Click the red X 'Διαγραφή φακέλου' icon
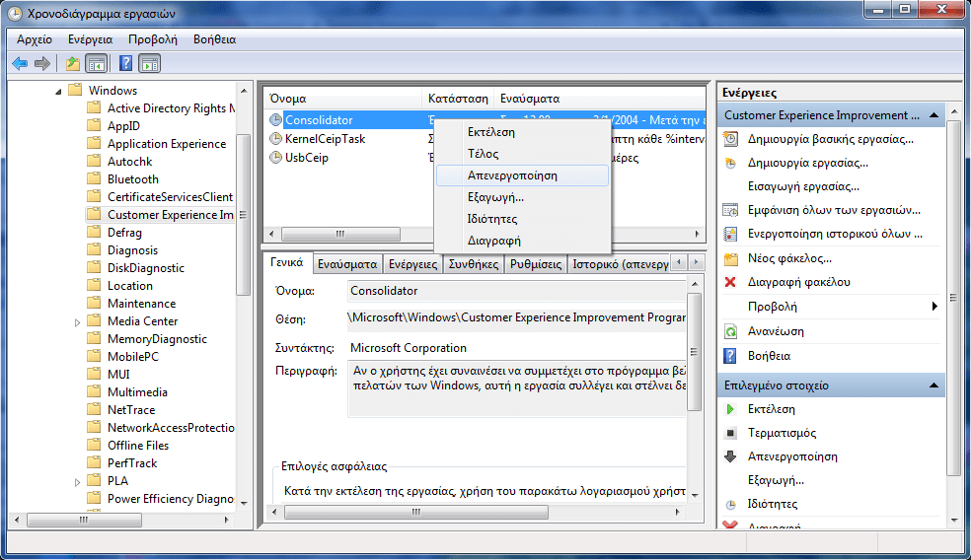The width and height of the screenshot is (971, 560). [730, 282]
